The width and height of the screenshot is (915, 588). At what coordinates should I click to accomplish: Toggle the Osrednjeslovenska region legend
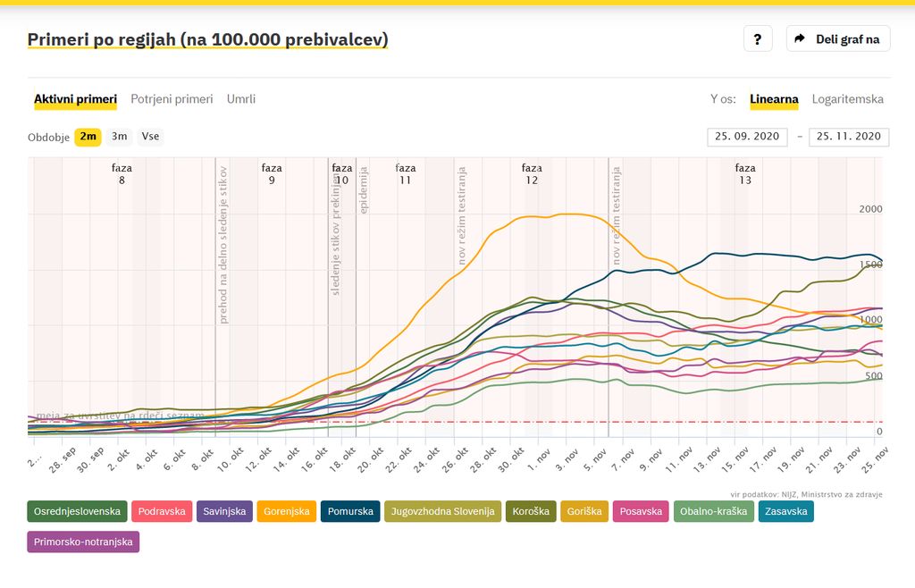click(78, 512)
